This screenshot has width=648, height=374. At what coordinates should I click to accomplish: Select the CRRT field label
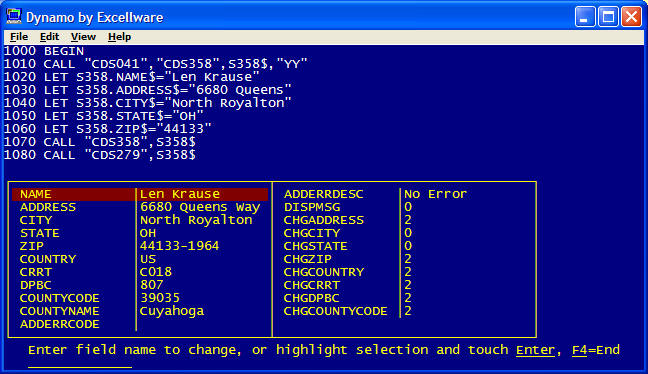point(36,272)
